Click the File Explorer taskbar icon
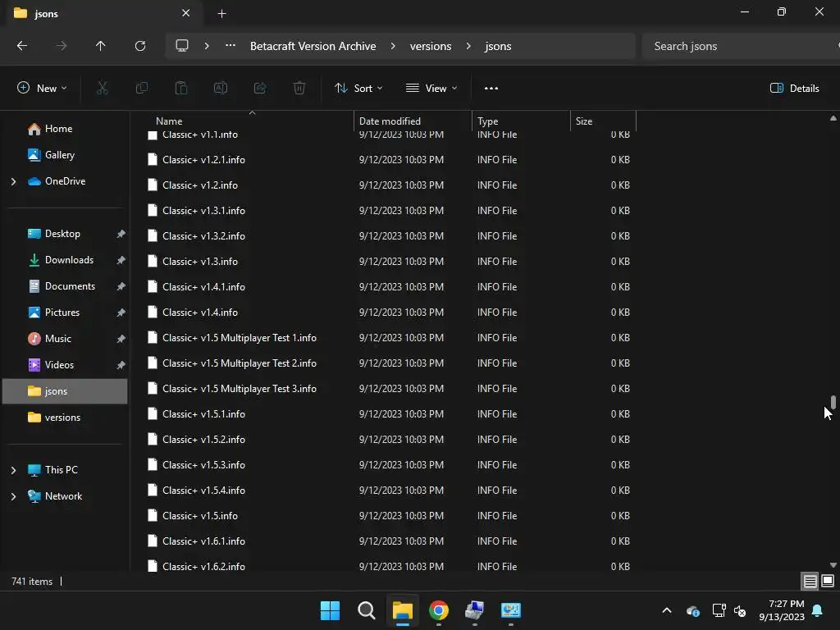 pyautogui.click(x=402, y=610)
